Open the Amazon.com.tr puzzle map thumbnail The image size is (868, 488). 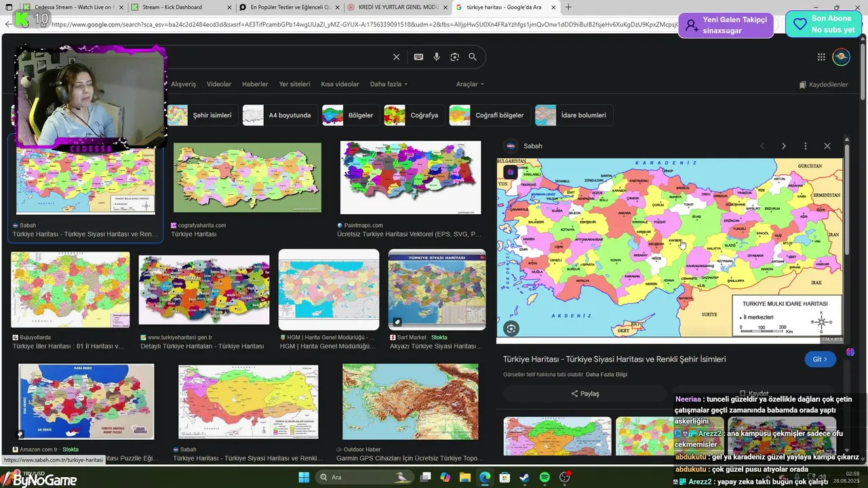(x=86, y=402)
